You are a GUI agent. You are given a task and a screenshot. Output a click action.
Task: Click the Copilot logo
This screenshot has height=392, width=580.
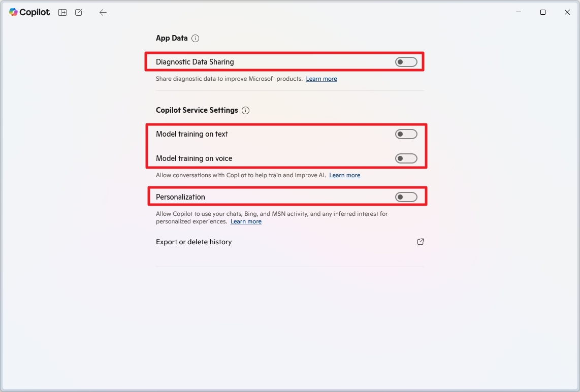tap(29, 12)
